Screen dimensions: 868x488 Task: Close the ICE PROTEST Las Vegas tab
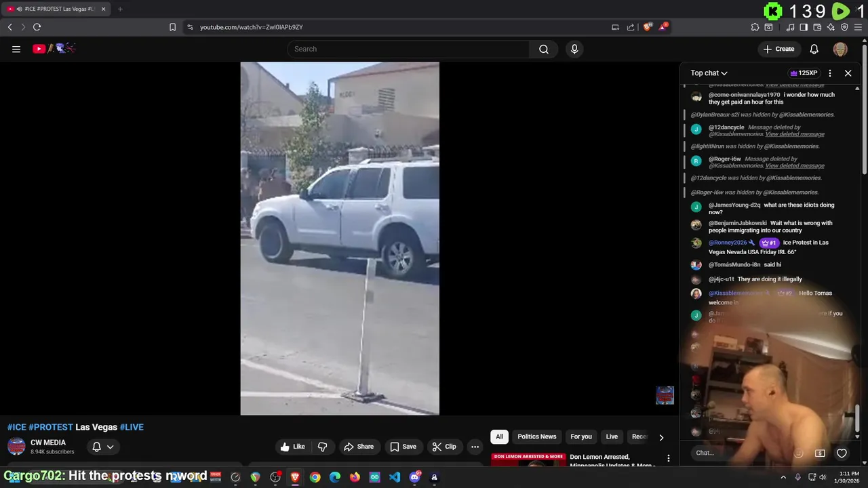pyautogui.click(x=103, y=9)
